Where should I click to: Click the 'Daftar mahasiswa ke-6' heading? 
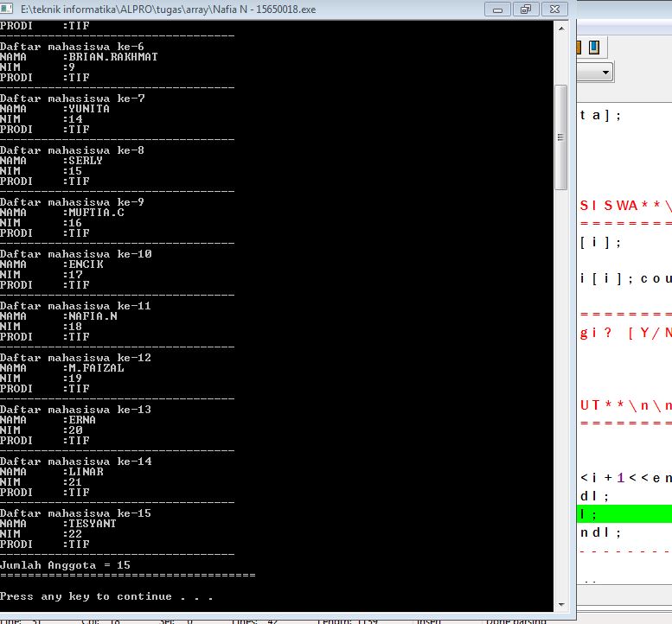(72, 47)
